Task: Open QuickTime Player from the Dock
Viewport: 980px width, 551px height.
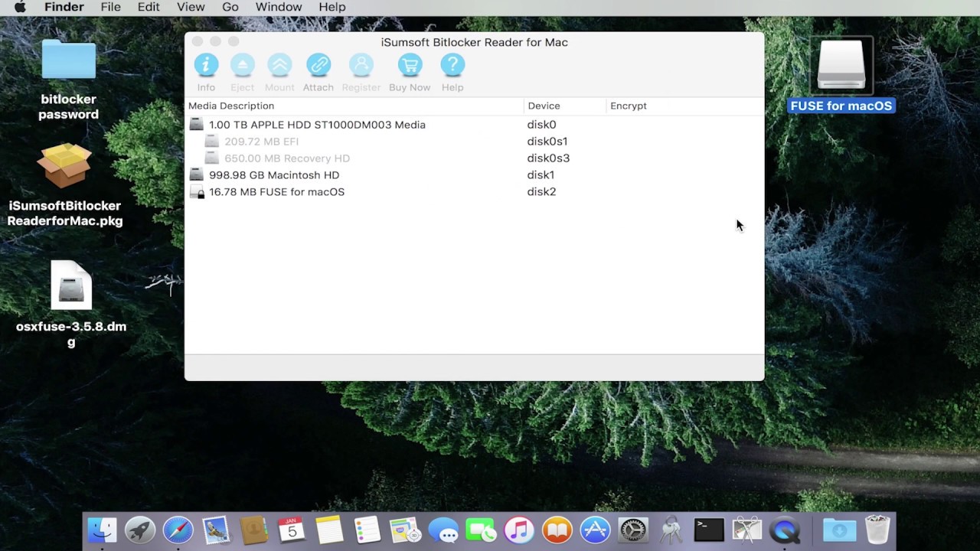Action: coord(785,530)
